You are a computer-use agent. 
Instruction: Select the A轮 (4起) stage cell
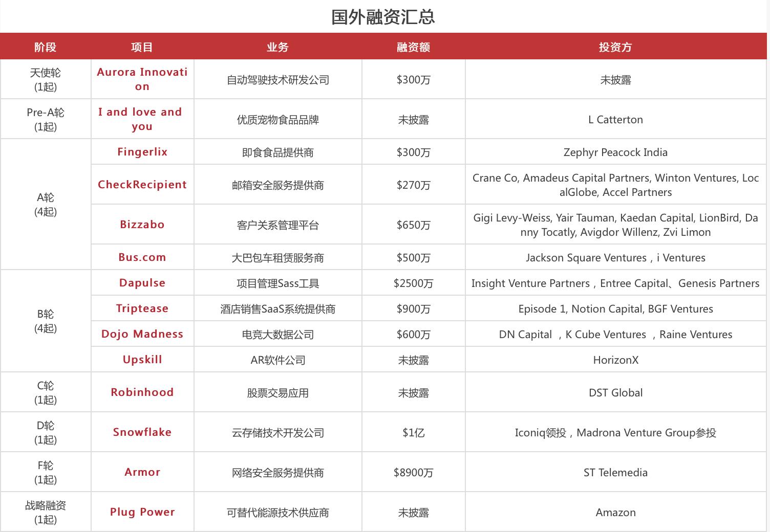(x=46, y=205)
